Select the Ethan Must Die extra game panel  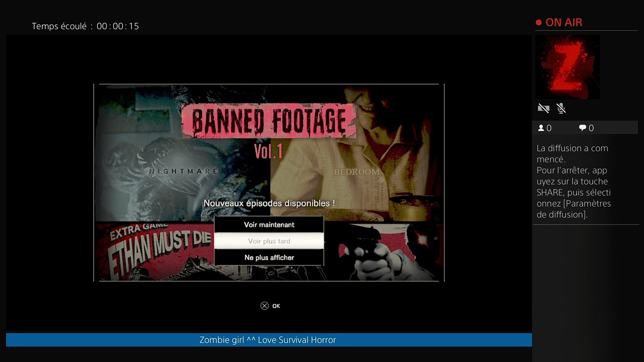[155, 251]
